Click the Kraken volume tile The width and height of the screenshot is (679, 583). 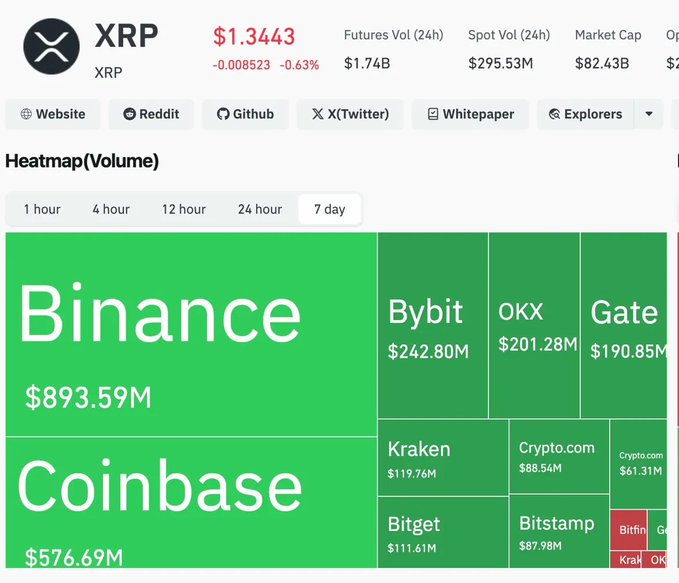tap(442, 458)
